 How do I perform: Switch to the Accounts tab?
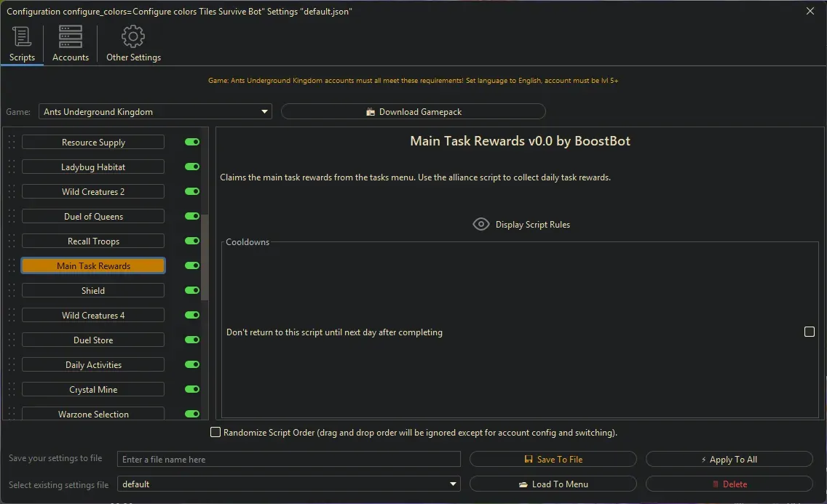[x=70, y=43]
